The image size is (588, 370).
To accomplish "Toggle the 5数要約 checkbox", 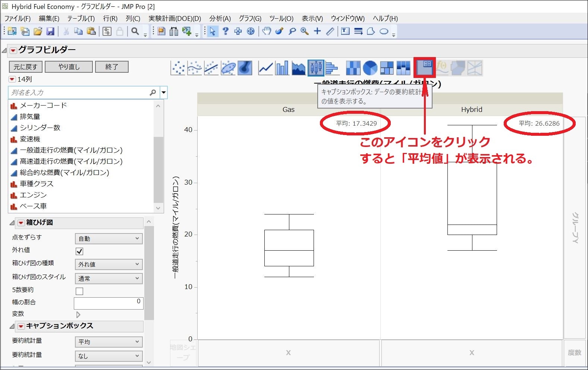I will [79, 291].
